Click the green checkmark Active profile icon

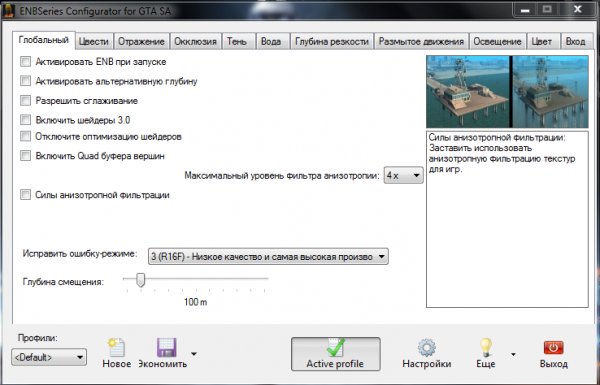pyautogui.click(x=336, y=347)
